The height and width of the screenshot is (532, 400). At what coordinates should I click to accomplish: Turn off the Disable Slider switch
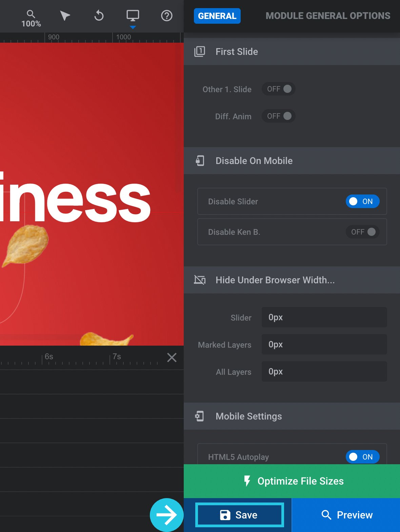(x=362, y=201)
